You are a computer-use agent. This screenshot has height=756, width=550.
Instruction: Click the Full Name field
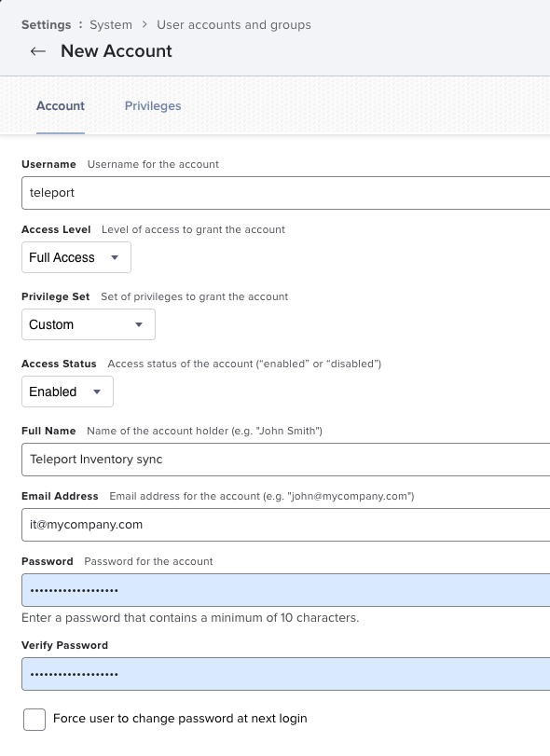point(233,459)
